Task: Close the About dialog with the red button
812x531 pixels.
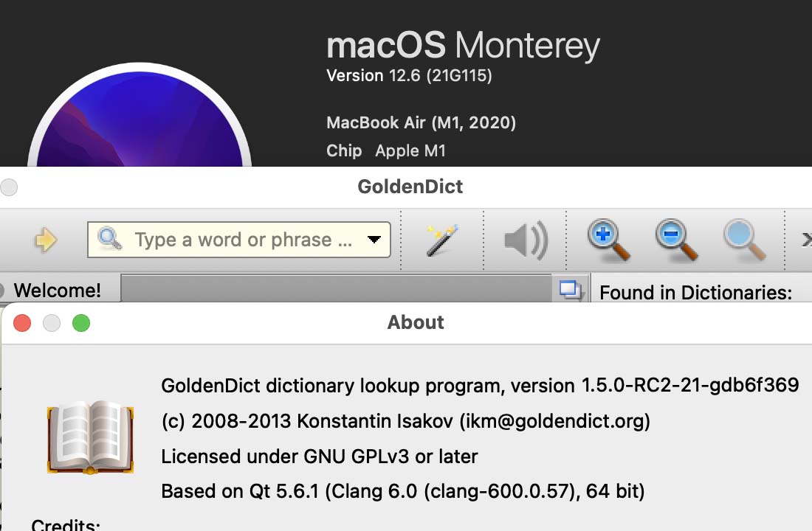Action: (22, 323)
